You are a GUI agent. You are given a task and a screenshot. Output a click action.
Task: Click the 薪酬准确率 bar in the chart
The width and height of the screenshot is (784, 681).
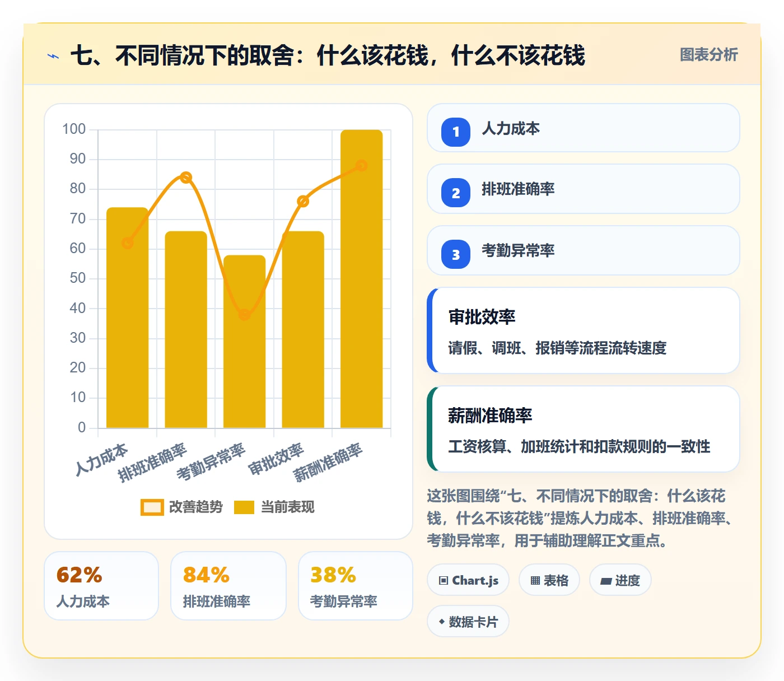pos(362,279)
